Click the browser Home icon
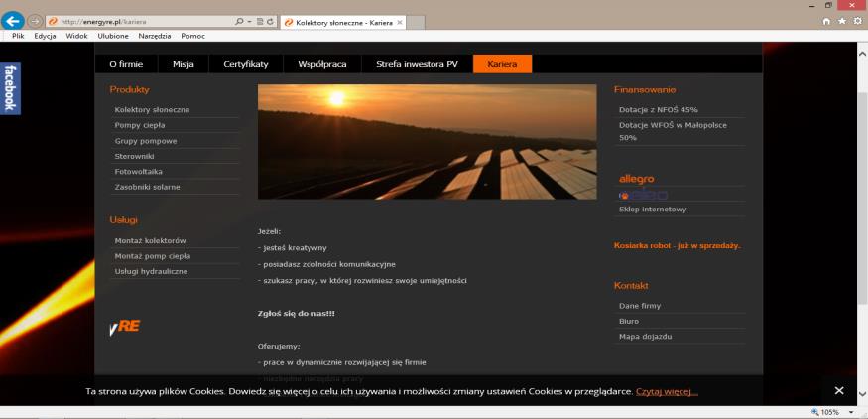This screenshot has height=419, width=868. point(827,21)
